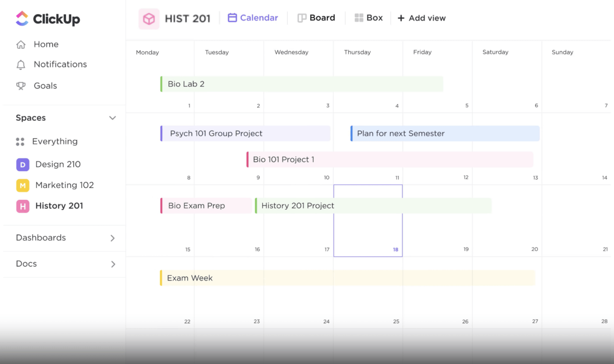Click the Add view button
The height and width of the screenshot is (364, 614).
coord(421,18)
